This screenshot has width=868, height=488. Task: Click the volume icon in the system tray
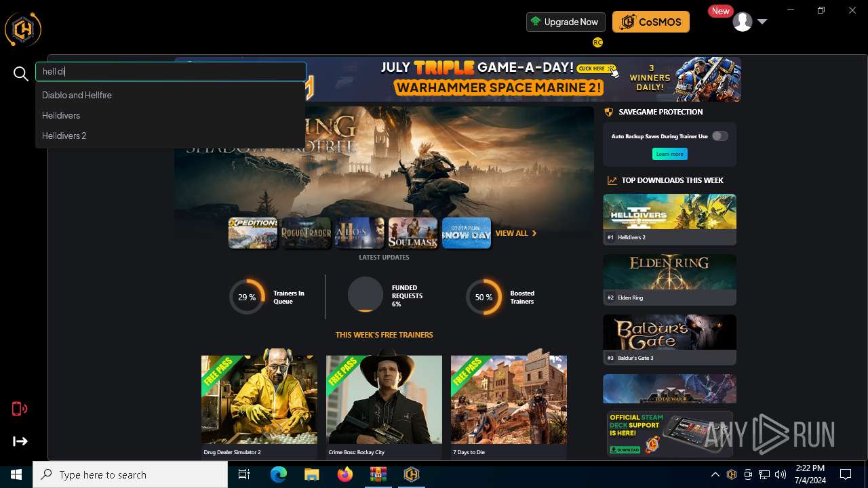coord(781,474)
